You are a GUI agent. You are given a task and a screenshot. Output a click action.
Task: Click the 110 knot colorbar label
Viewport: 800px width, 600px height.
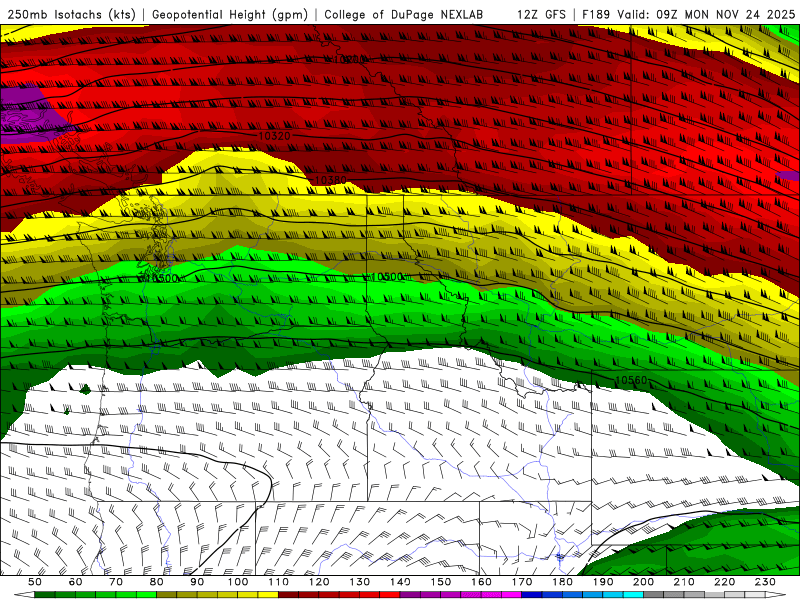pos(279,582)
